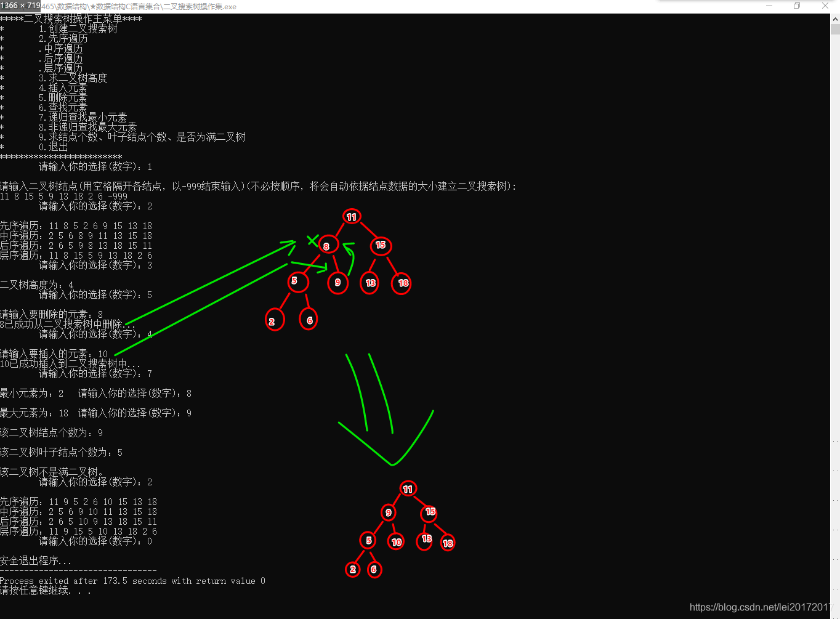
Task: Click the menu line '8.非递归查找最大元素'
Action: (x=88, y=127)
